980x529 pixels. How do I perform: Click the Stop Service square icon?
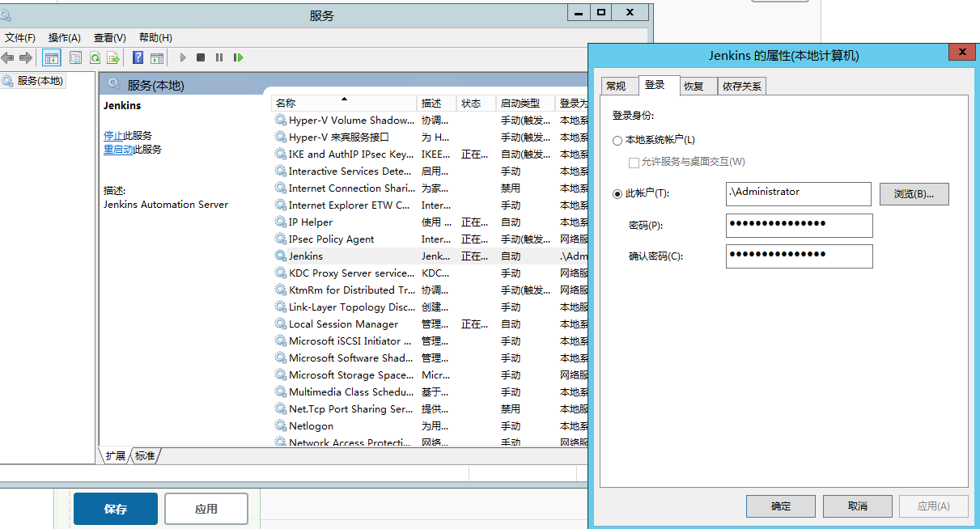201,57
